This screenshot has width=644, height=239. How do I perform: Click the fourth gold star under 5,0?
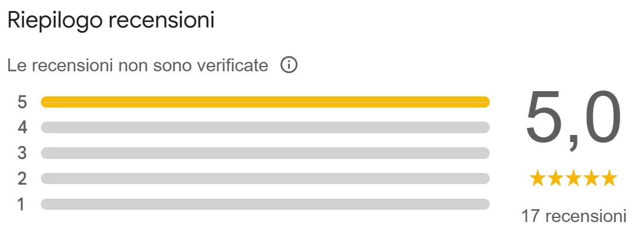pyautogui.click(x=591, y=178)
